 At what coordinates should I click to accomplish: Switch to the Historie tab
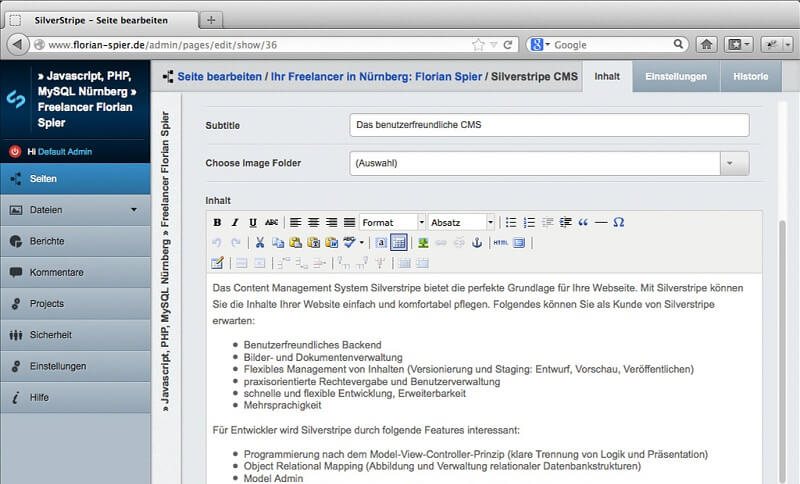751,77
